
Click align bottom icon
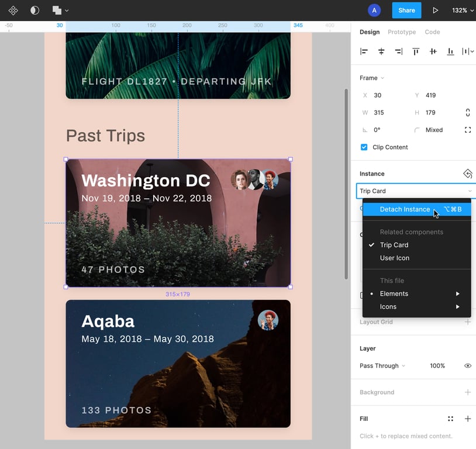[450, 51]
